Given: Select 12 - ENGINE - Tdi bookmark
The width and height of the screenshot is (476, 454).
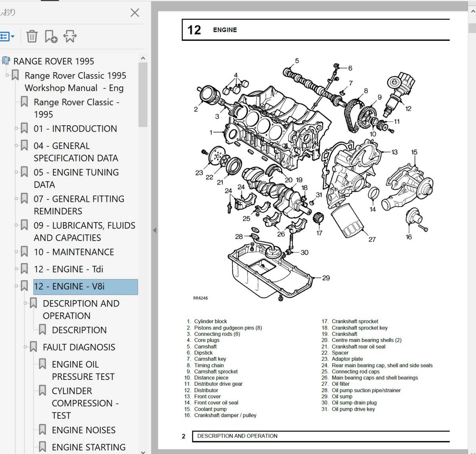Looking at the screenshot, I should point(68,269).
